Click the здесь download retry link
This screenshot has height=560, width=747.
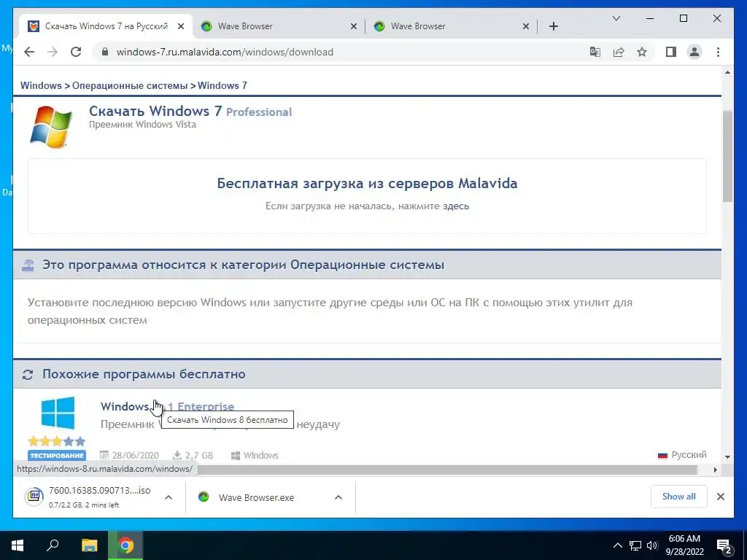coord(456,206)
